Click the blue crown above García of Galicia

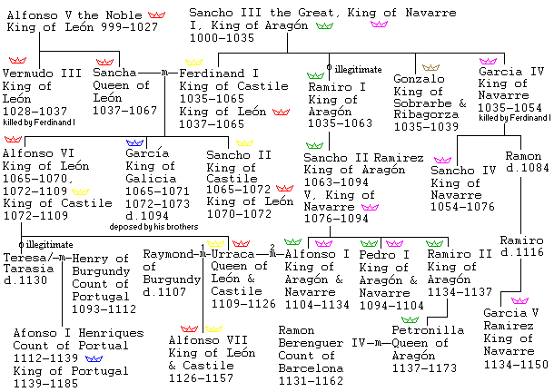135,142
